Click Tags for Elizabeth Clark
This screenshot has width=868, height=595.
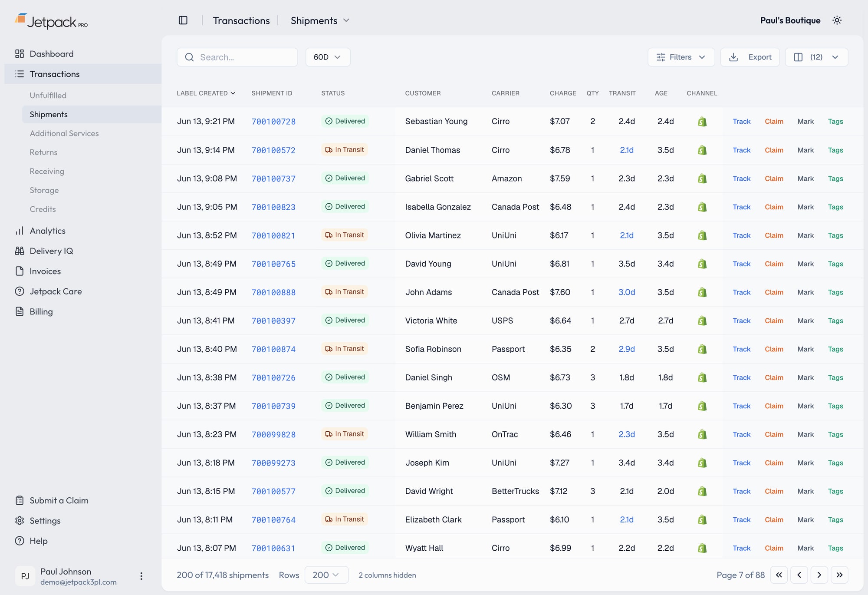(x=835, y=520)
